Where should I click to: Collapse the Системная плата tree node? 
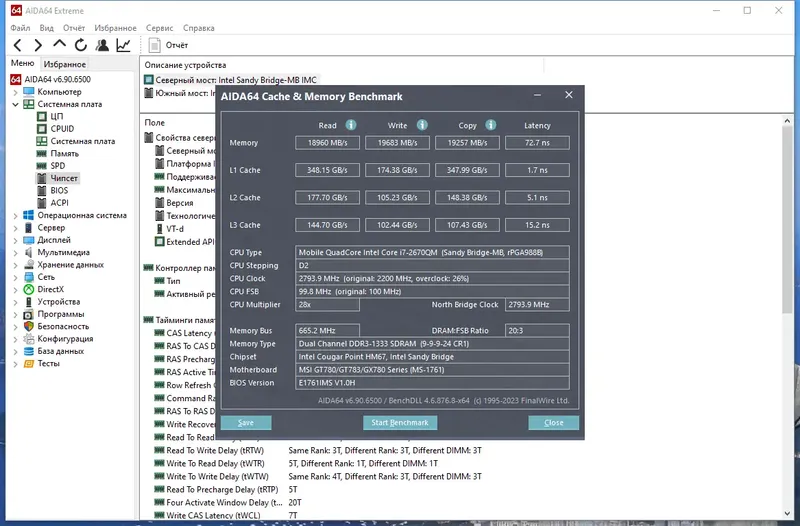(x=15, y=105)
